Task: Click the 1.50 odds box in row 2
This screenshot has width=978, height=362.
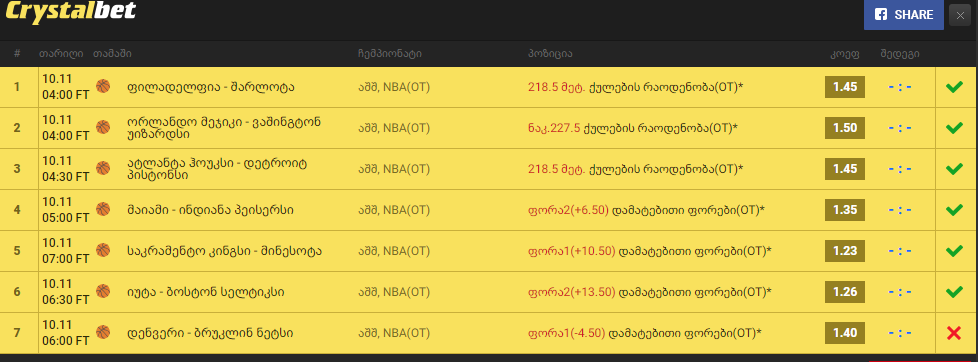Action: click(x=845, y=128)
